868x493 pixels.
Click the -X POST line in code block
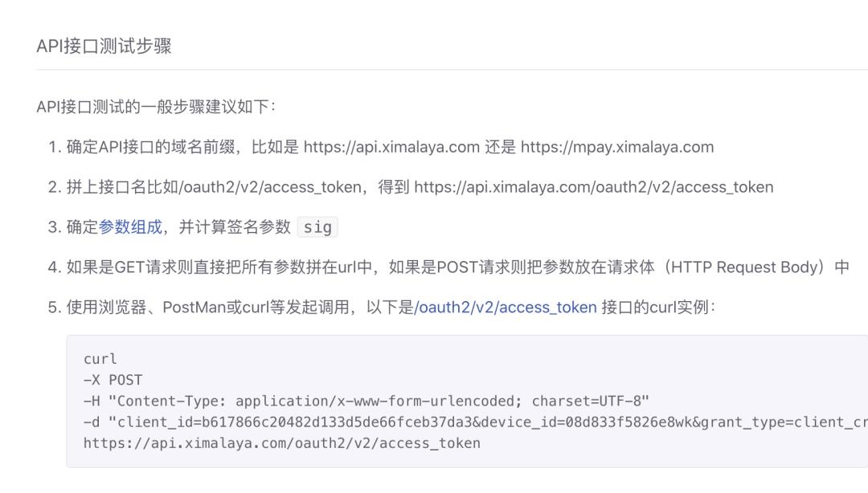(x=113, y=380)
